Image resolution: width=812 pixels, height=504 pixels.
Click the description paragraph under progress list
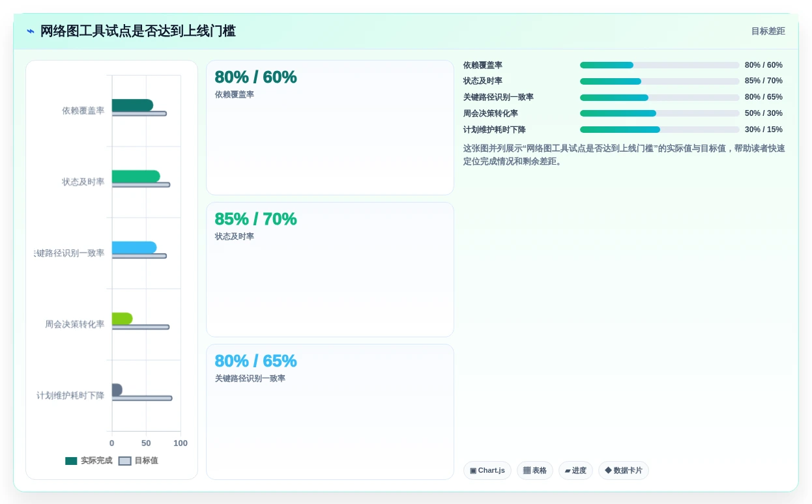[x=624, y=155]
